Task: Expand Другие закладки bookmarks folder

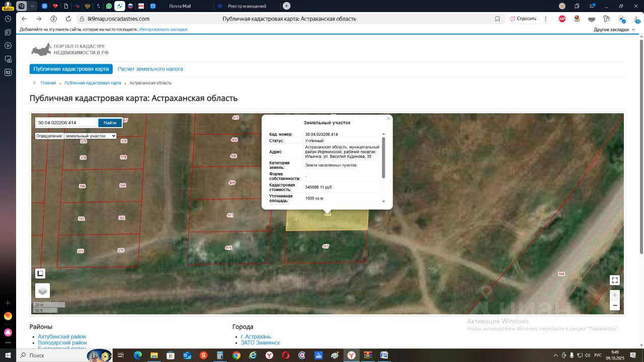Action: tap(614, 30)
